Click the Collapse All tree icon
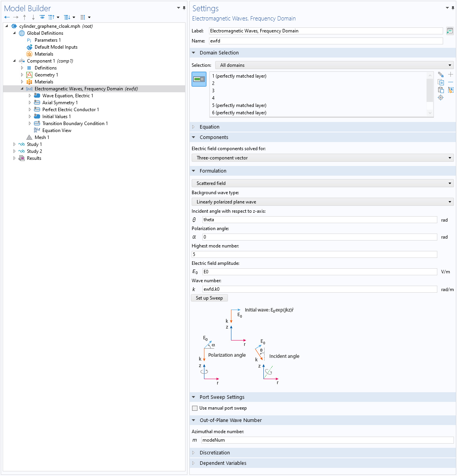 pyautogui.click(x=51, y=17)
